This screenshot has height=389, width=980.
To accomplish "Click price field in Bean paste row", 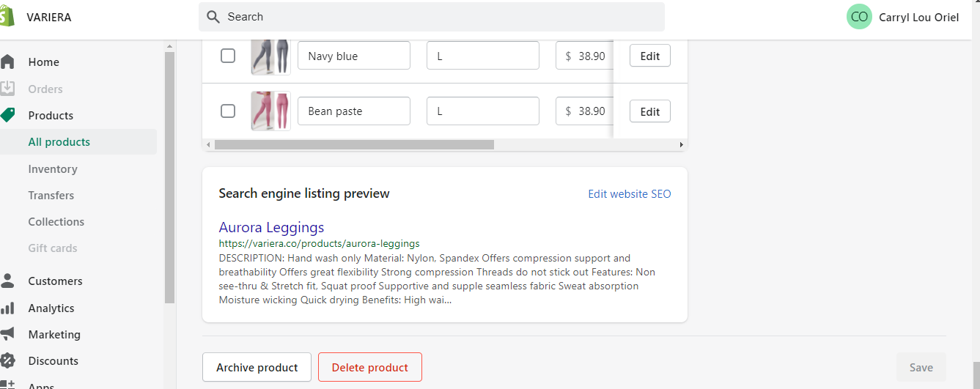I will 584,111.
